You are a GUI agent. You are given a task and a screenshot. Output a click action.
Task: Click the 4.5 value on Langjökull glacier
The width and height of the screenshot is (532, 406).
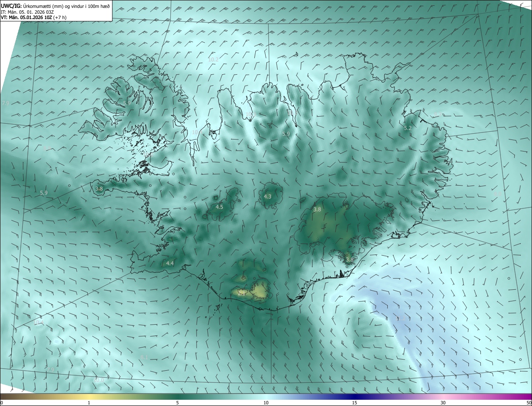[219, 207]
